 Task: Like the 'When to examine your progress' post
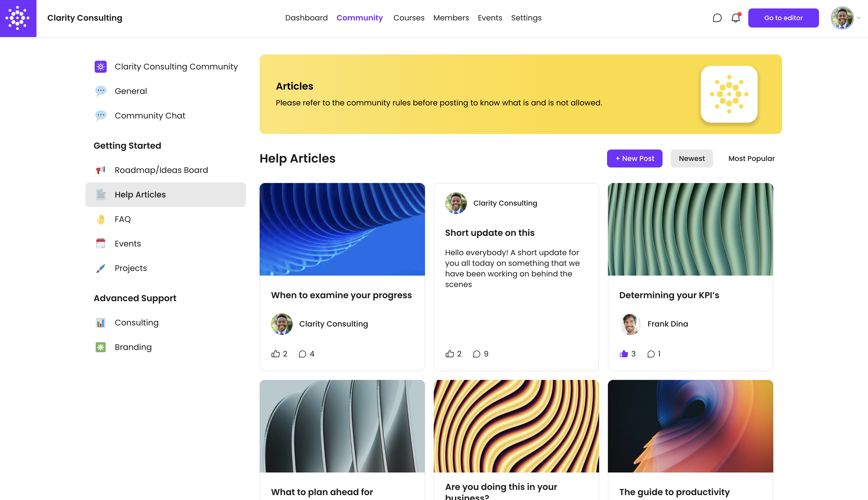[x=275, y=354]
